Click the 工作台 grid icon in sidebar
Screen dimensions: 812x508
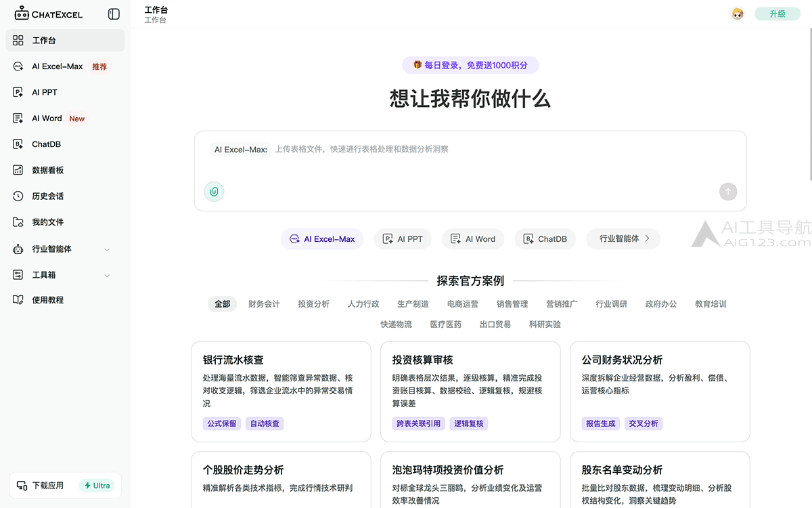18,41
